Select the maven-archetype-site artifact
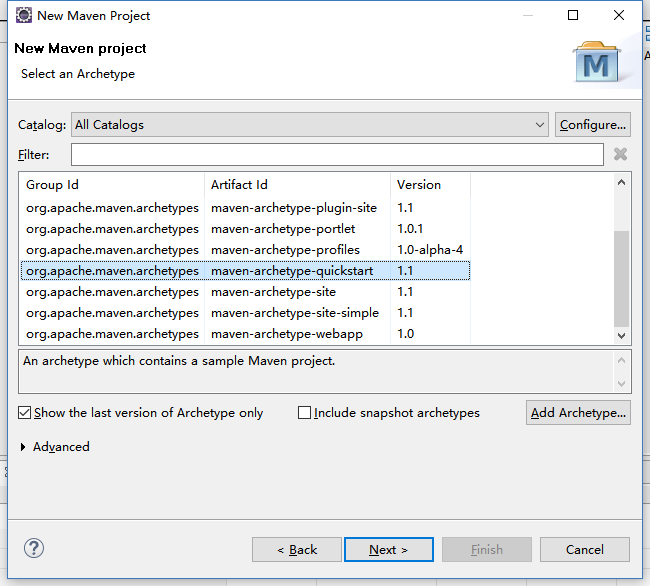650x586 pixels. tap(273, 292)
